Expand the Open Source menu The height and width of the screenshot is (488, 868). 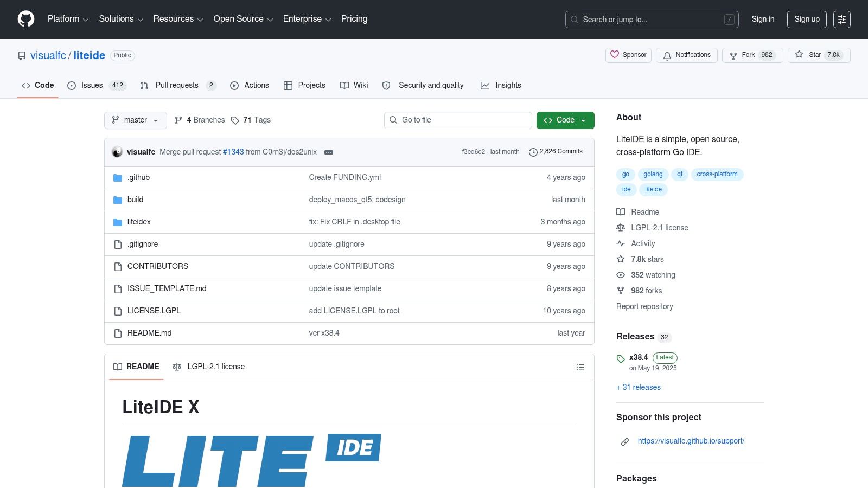[x=243, y=19]
